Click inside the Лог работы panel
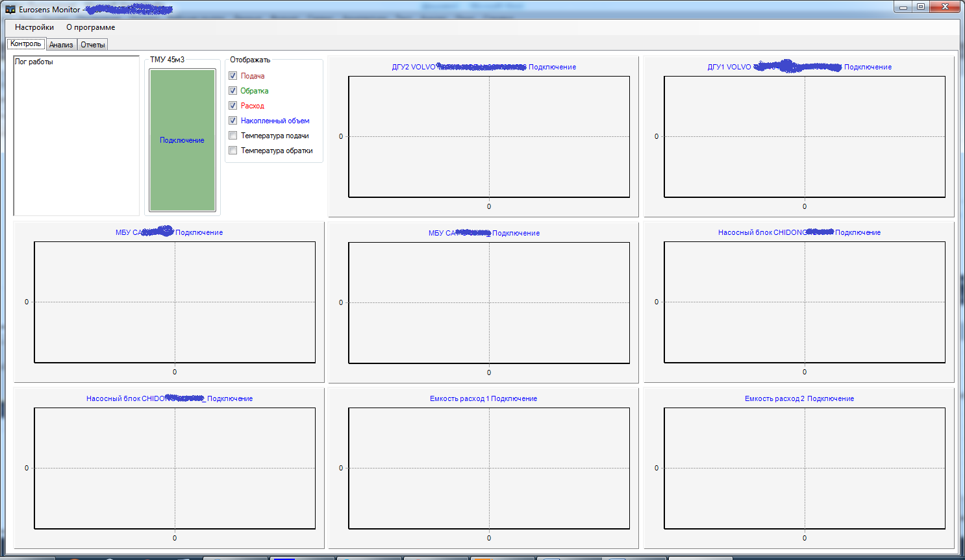This screenshot has height=560, width=965. [76, 136]
